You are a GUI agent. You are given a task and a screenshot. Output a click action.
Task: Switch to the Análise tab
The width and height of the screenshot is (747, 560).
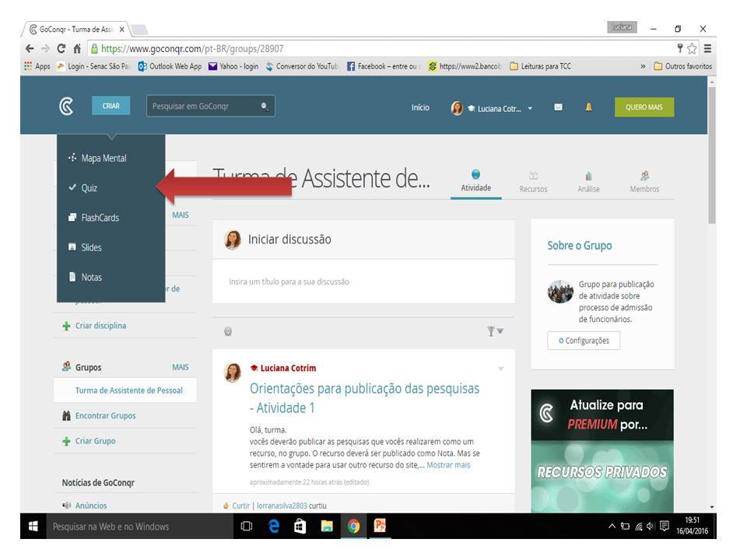[x=588, y=182]
